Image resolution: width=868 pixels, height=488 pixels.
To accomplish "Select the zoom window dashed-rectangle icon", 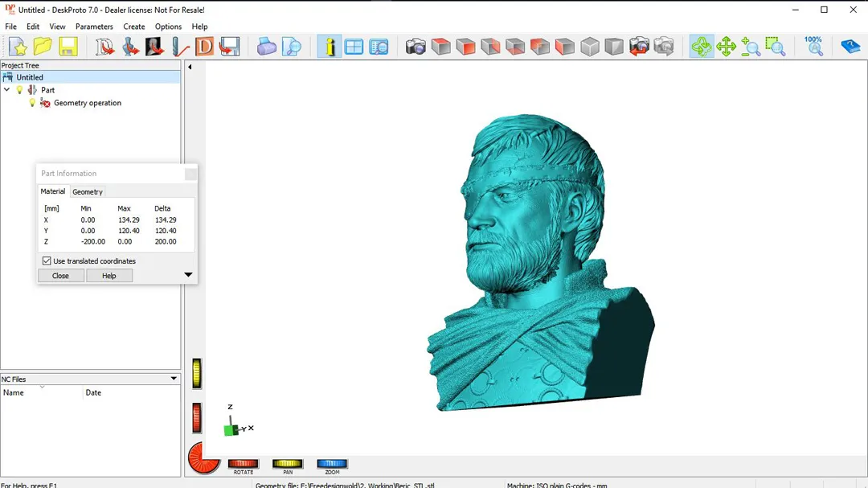I will click(776, 47).
